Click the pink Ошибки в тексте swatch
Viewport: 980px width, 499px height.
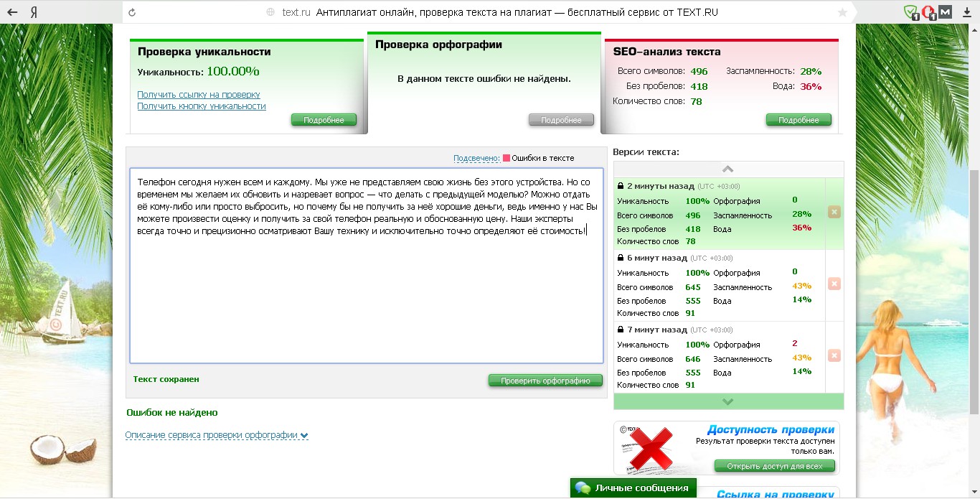[x=507, y=158]
